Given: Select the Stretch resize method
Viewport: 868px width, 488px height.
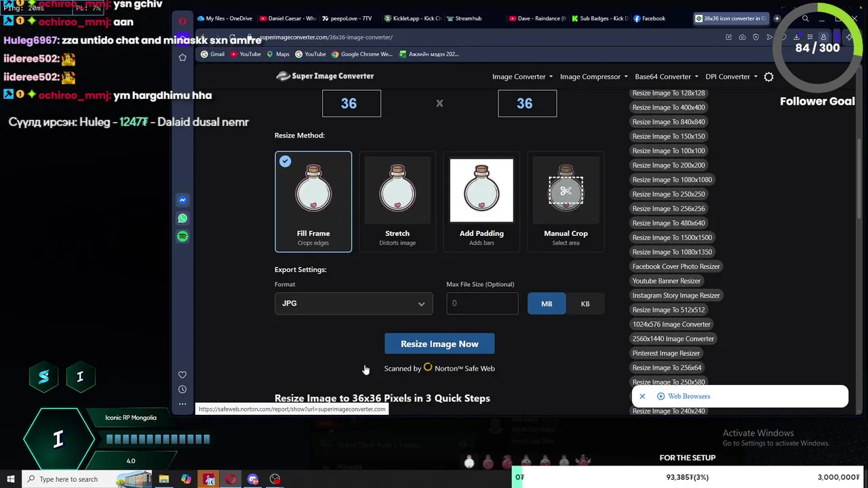Looking at the screenshot, I should tap(397, 201).
